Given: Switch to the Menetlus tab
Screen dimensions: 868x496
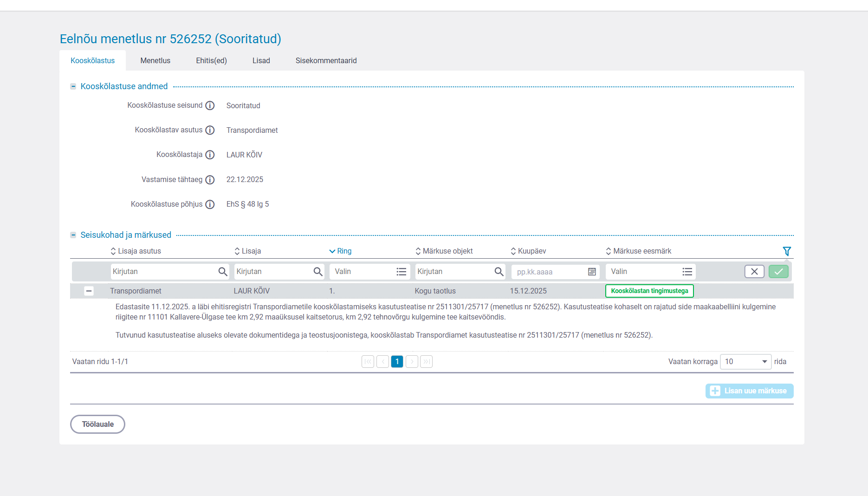Looking at the screenshot, I should point(155,61).
